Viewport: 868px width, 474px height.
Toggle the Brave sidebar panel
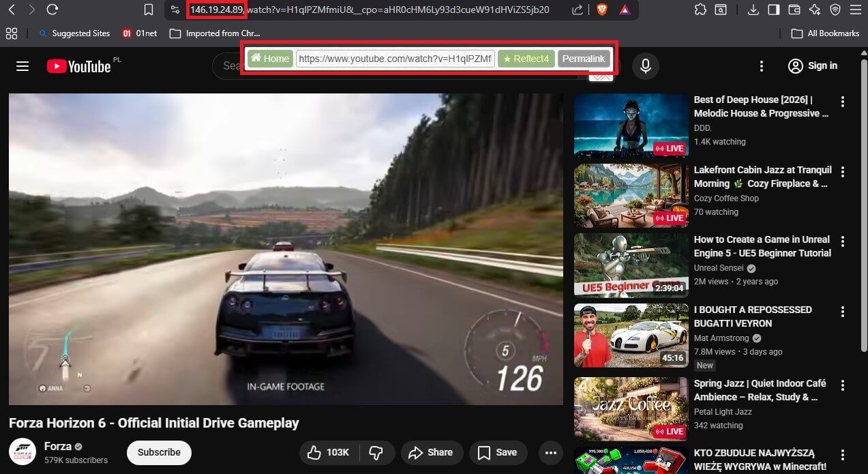click(x=774, y=10)
